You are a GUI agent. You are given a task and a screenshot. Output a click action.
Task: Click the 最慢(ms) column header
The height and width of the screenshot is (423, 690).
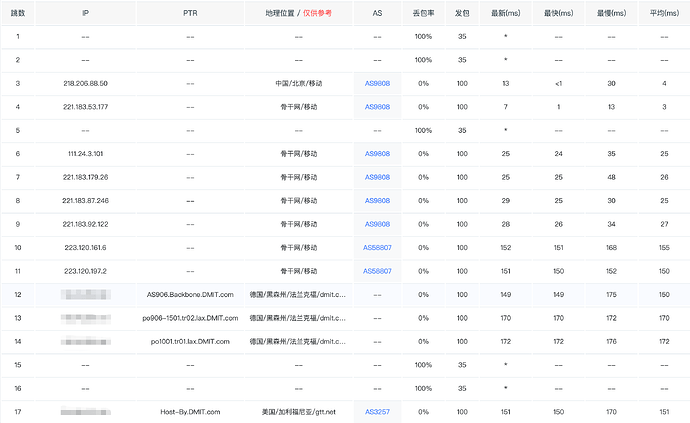[611, 13]
